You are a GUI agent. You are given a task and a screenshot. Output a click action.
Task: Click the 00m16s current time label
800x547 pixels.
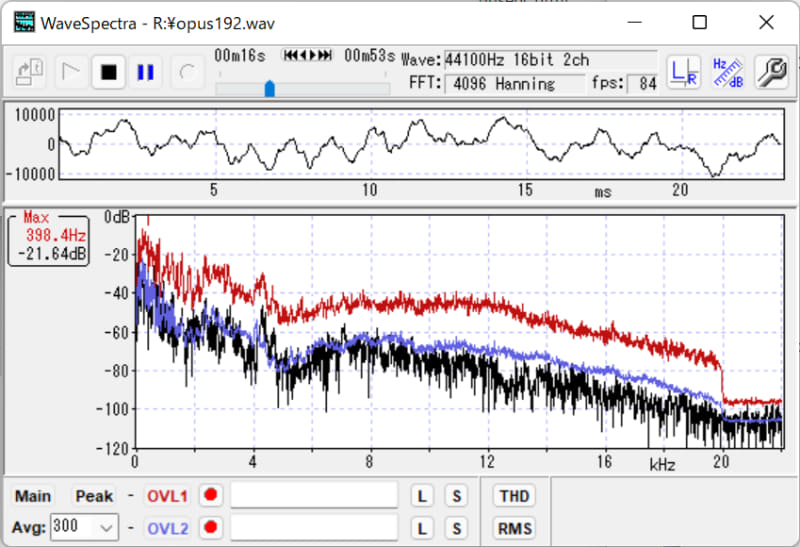240,55
